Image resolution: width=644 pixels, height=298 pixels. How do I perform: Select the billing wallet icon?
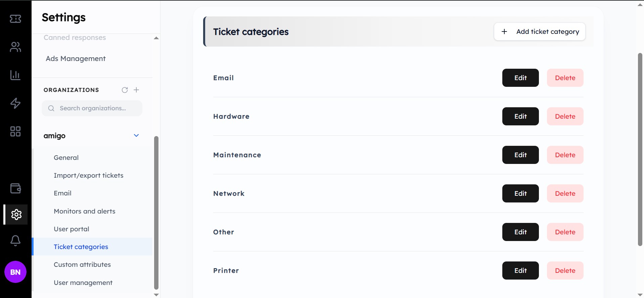tap(15, 188)
